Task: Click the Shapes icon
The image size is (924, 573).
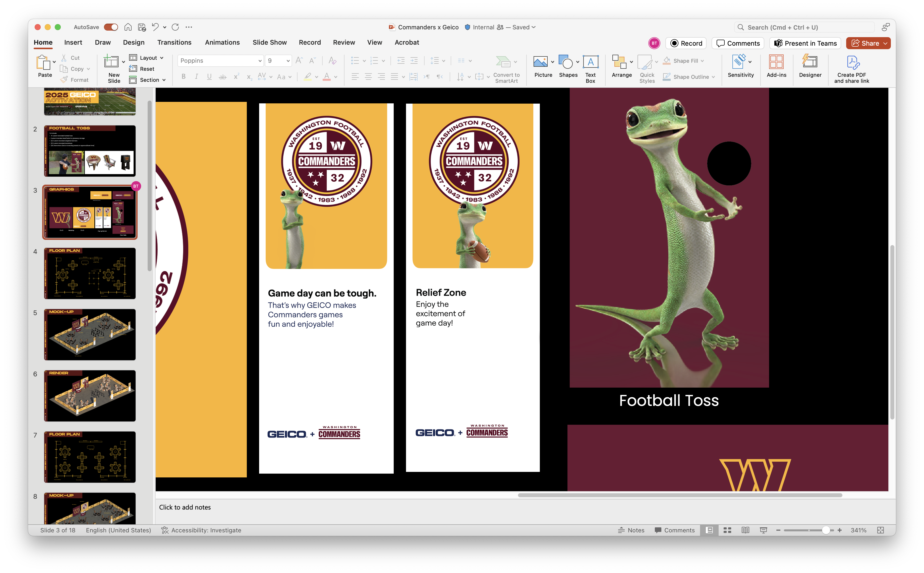Action: click(x=565, y=62)
